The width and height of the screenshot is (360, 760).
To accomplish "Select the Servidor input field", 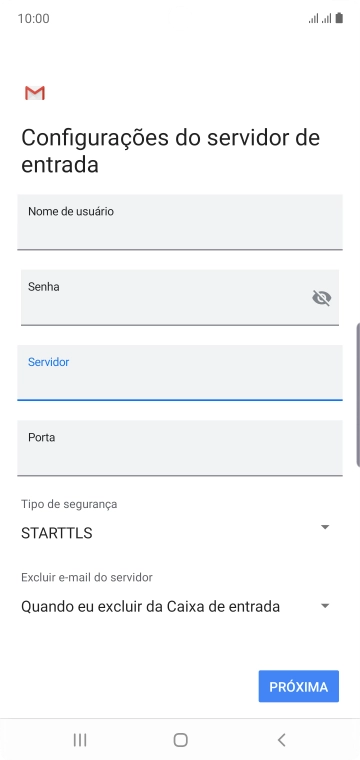I will 180,373.
